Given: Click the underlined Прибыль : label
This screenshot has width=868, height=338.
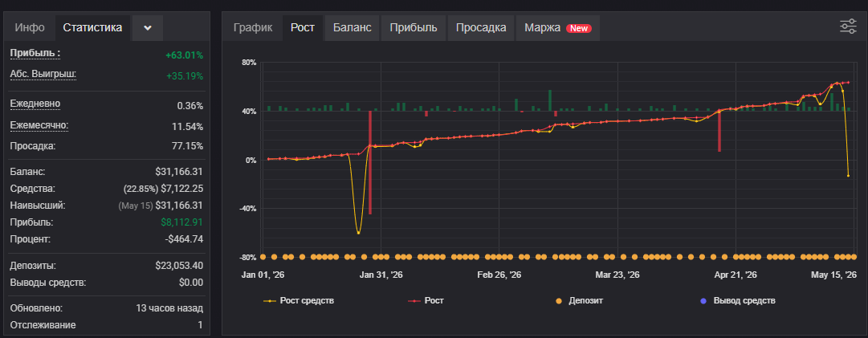Looking at the screenshot, I should pyautogui.click(x=35, y=54).
